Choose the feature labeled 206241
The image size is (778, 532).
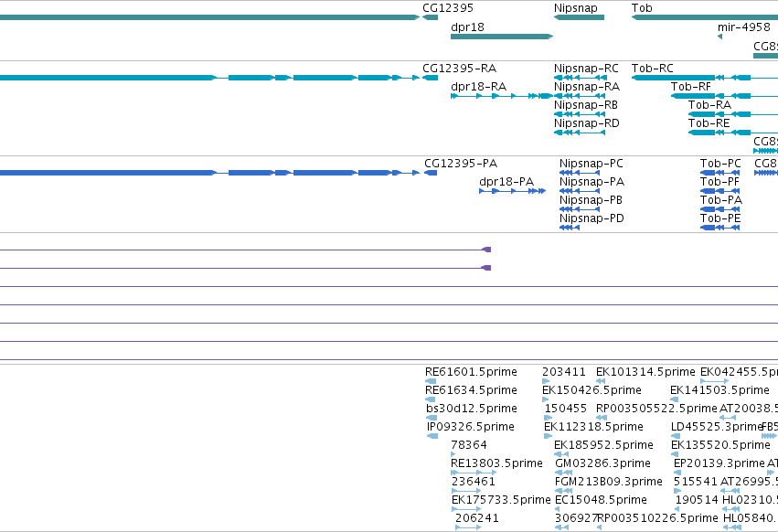point(477,518)
